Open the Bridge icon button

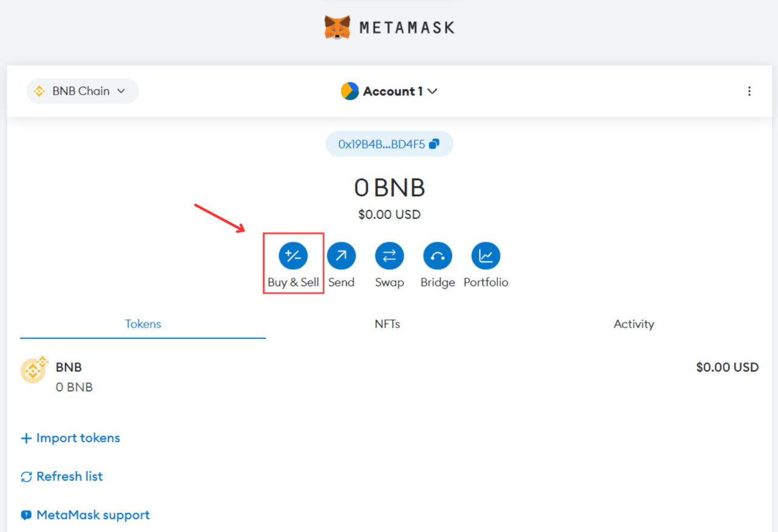[x=438, y=256]
